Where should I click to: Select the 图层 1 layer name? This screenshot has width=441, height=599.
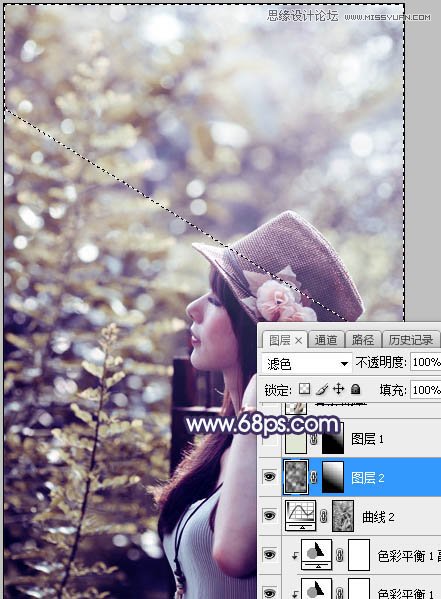coord(367,439)
